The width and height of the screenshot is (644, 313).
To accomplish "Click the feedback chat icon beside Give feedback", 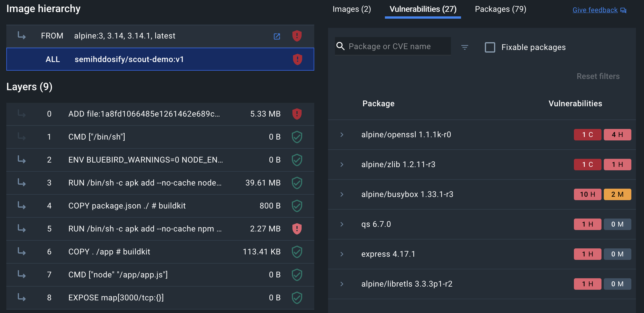I will [x=624, y=10].
